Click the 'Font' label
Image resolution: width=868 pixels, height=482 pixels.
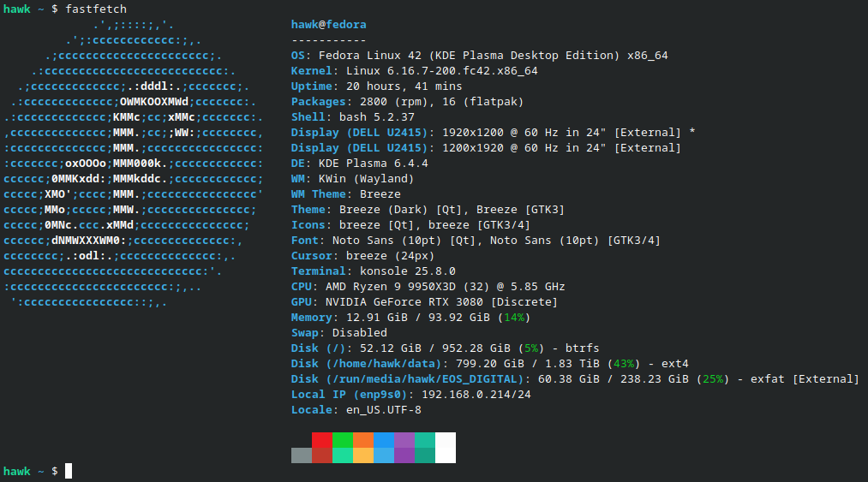pos(304,241)
